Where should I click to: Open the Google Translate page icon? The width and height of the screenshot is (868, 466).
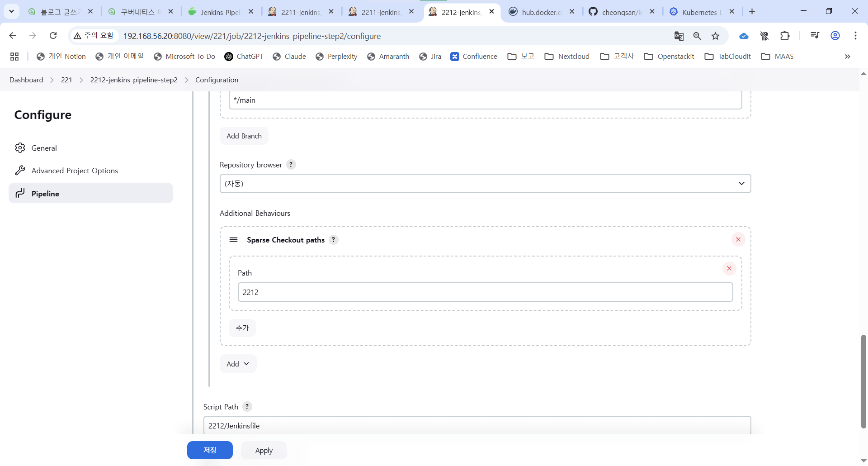[x=679, y=36]
